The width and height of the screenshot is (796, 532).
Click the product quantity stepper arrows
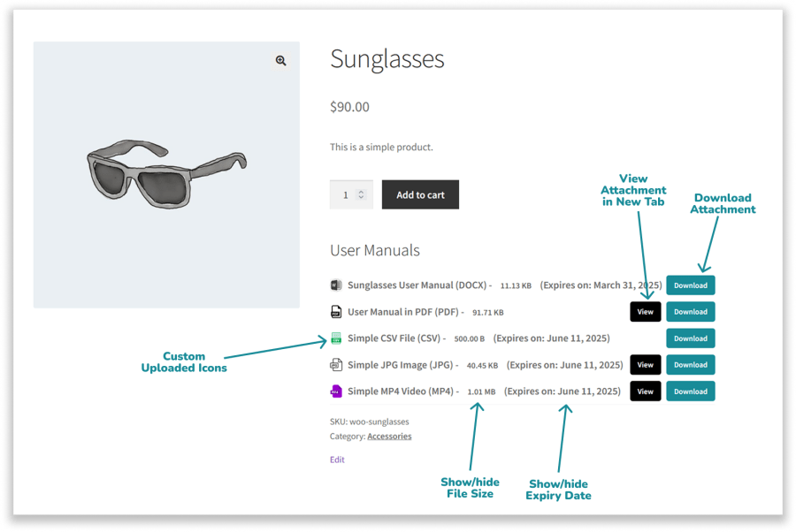361,195
